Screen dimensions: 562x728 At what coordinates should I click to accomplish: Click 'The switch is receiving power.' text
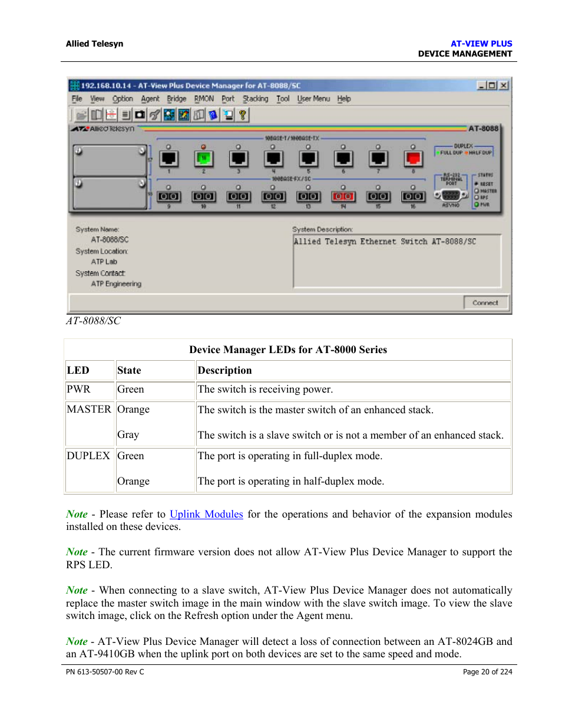(x=265, y=390)
